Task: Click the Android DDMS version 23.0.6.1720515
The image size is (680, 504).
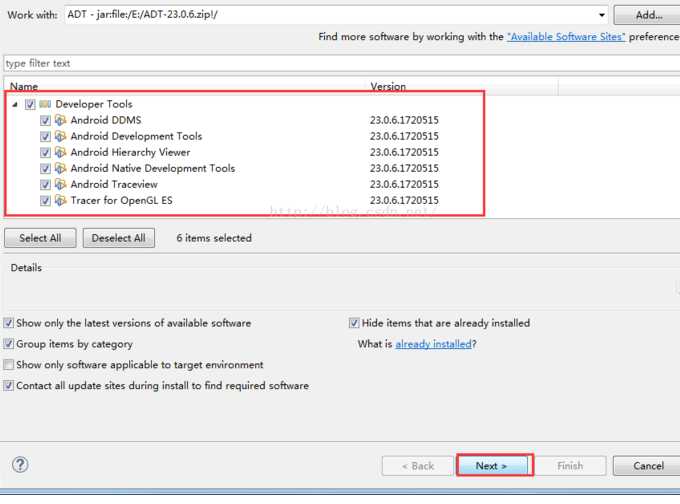Action: coord(404,120)
